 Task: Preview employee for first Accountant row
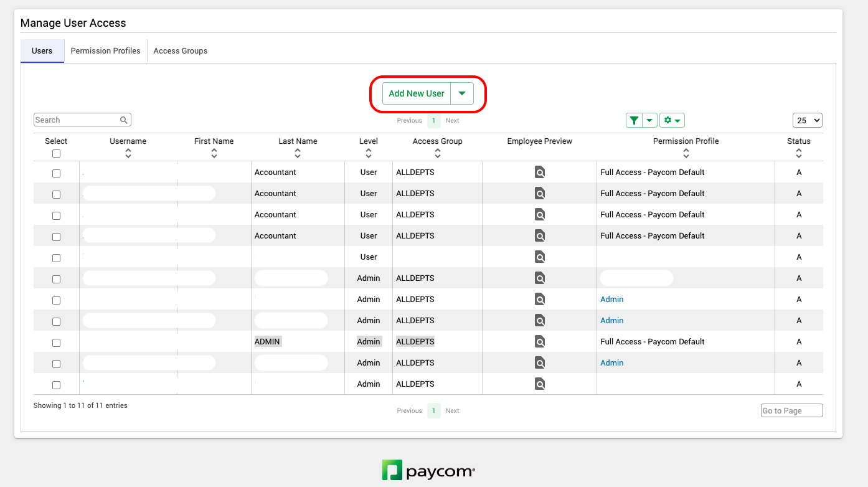point(540,173)
